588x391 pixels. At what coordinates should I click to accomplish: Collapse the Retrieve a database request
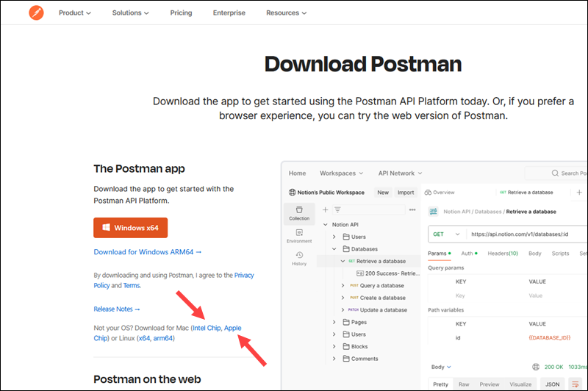pyautogui.click(x=343, y=261)
